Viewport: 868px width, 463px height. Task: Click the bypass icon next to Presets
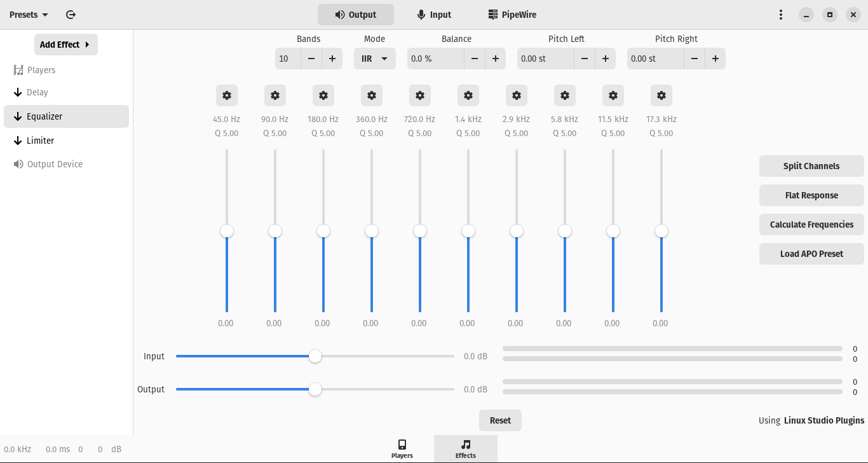coord(71,15)
